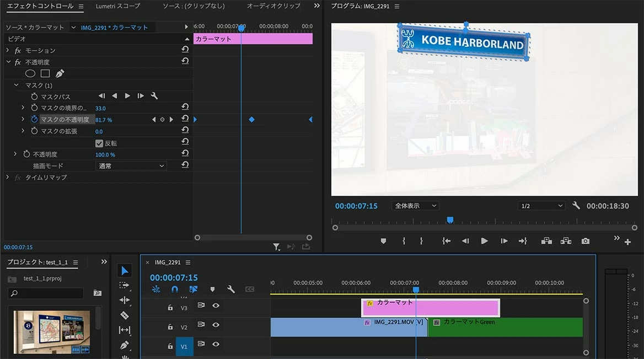Toggle animation stopwatch for マスクの不透明度
Image resolution: width=644 pixels, height=359 pixels.
click(x=34, y=119)
